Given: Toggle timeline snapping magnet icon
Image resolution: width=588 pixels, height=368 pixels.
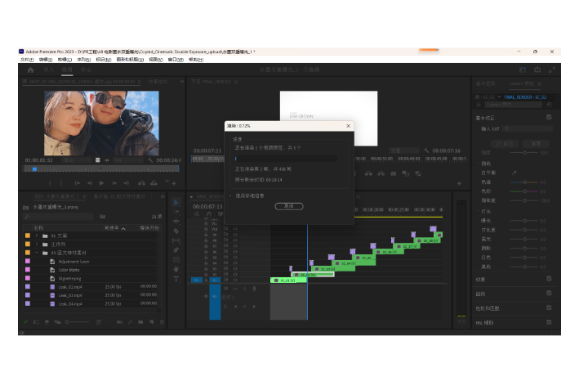Looking at the screenshot, I should click(209, 213).
